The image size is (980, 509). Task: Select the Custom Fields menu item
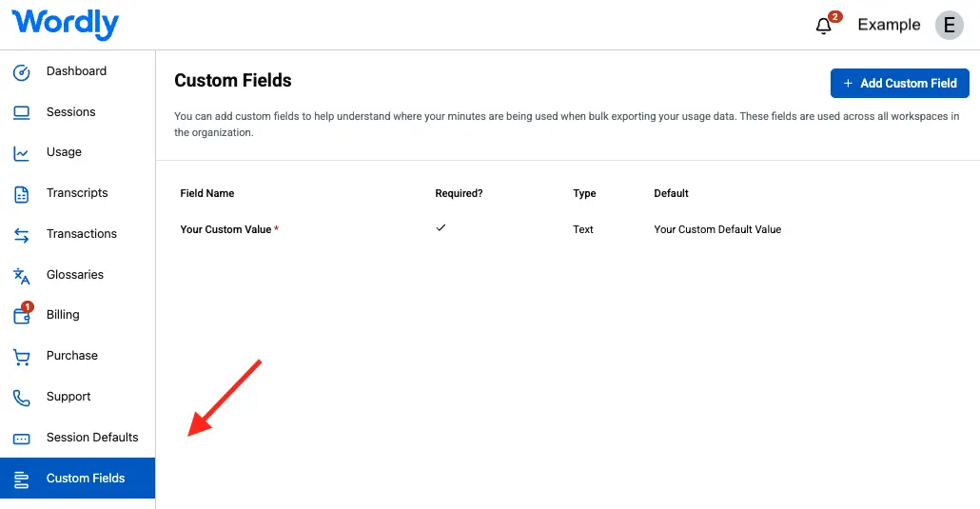(77, 478)
